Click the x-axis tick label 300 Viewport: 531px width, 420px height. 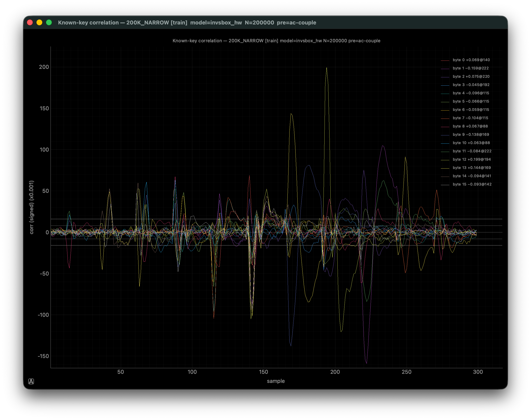(478, 372)
